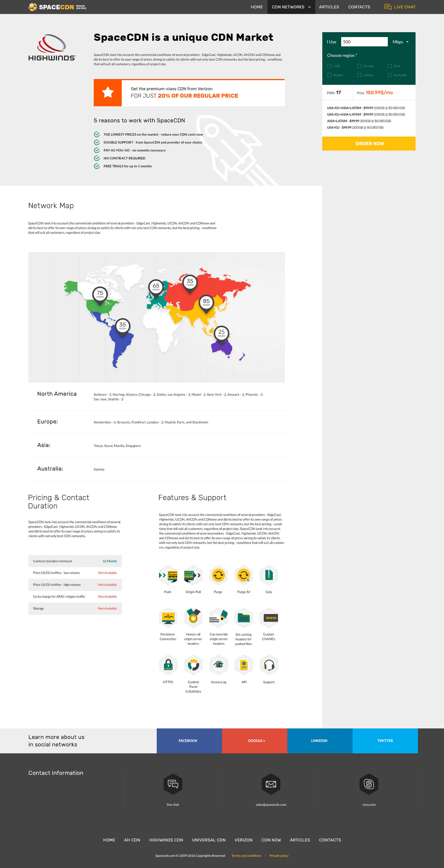Click the Facebook social button
Image resolution: width=444 pixels, height=868 pixels.
(189, 741)
